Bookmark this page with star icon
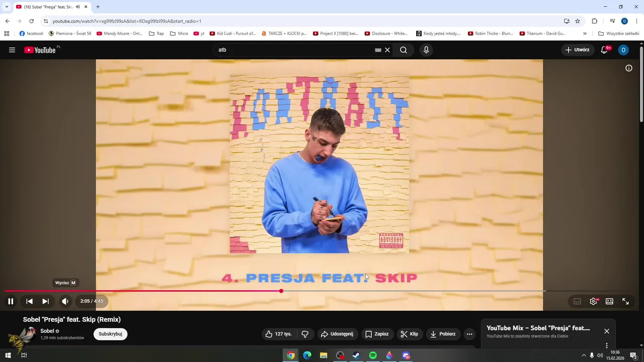This screenshot has width=644, height=362. [578, 21]
